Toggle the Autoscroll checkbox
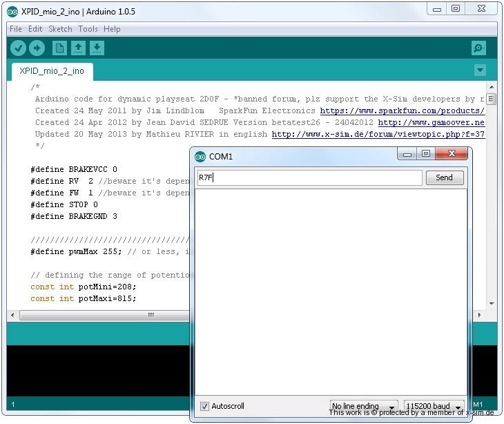Viewport: 504px width, 424px height. [204, 406]
